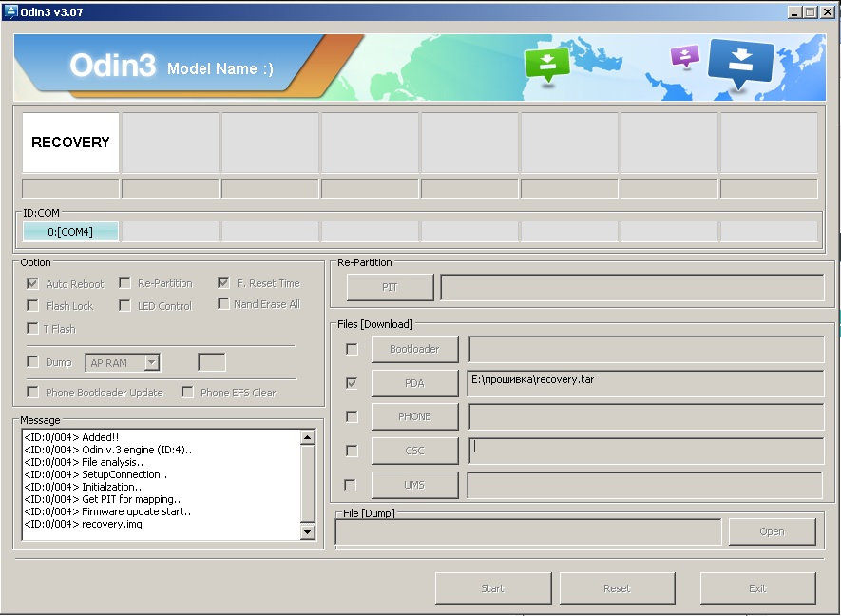Click the CSC file path field
Viewport: 841px width, 616px height.
tap(646, 451)
